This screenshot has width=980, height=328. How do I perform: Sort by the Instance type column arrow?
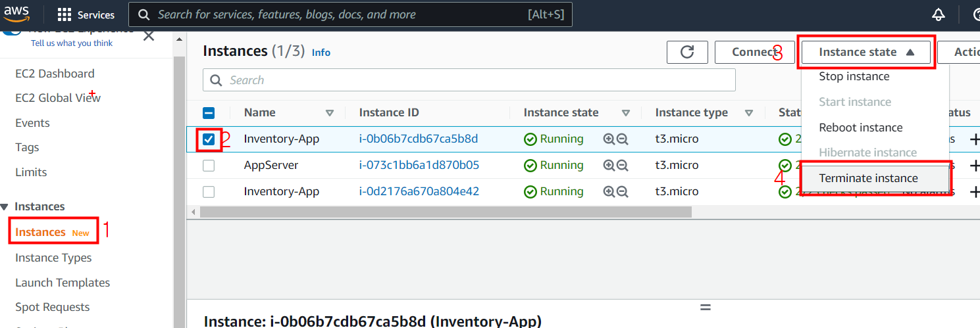(x=749, y=113)
